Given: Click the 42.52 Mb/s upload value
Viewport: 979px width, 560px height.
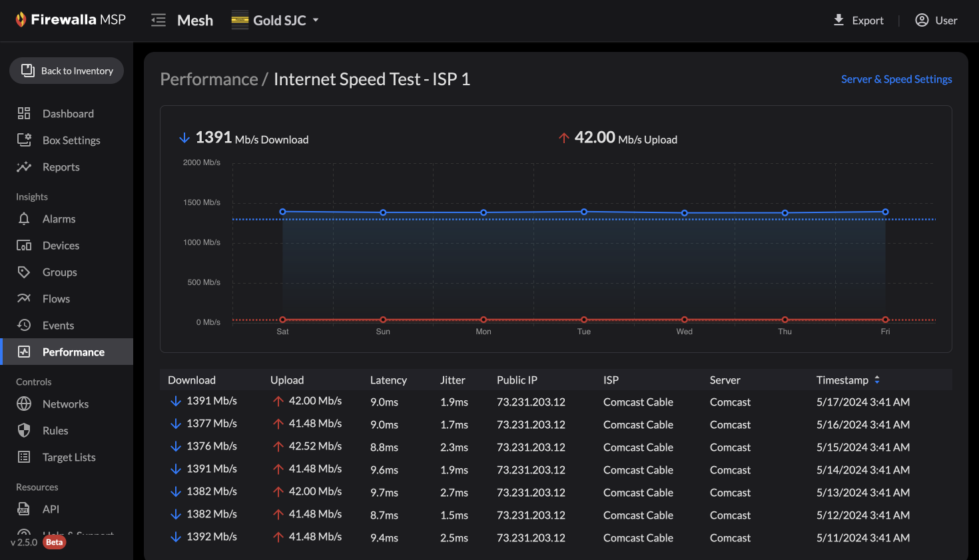Looking at the screenshot, I should pos(315,446).
